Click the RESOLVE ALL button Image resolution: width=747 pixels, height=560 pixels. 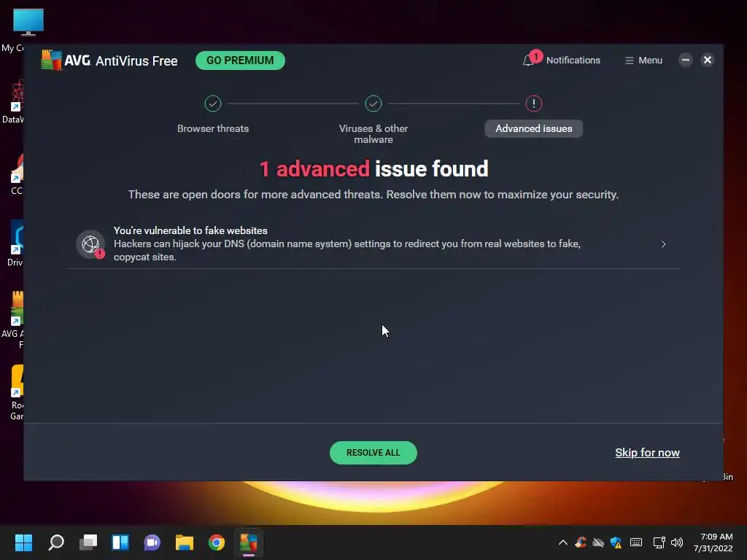coord(373,453)
